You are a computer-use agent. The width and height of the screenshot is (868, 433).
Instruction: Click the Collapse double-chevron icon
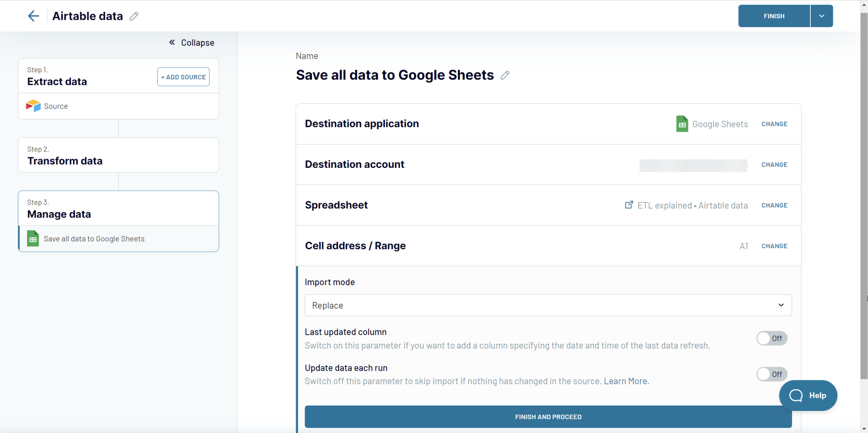[172, 42]
